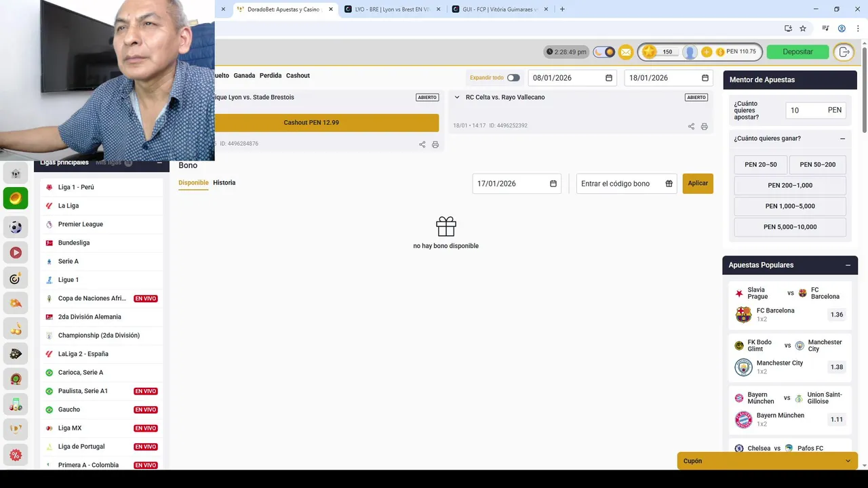Screen dimensions: 868x488
Task: Pick Bayern München odds 1.11
Action: [x=837, y=420]
